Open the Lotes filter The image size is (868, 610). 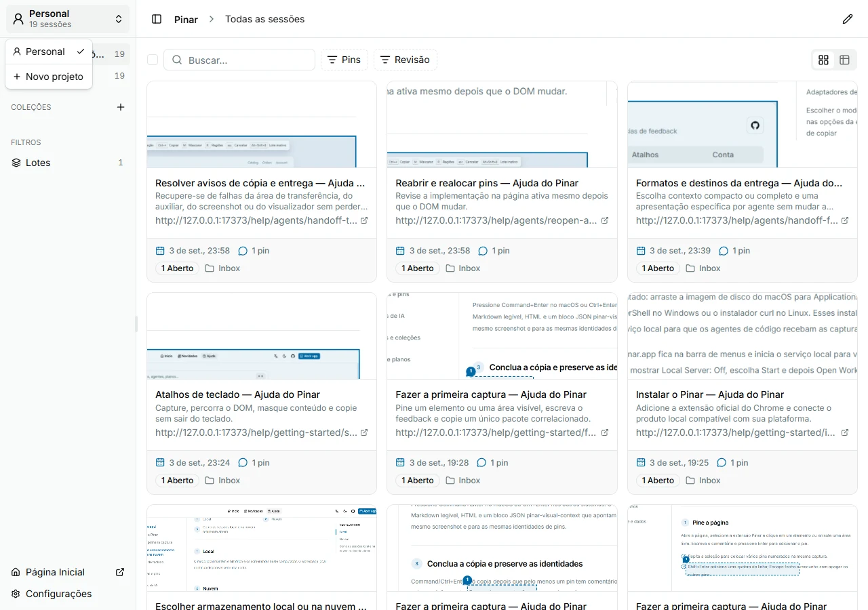68,163
